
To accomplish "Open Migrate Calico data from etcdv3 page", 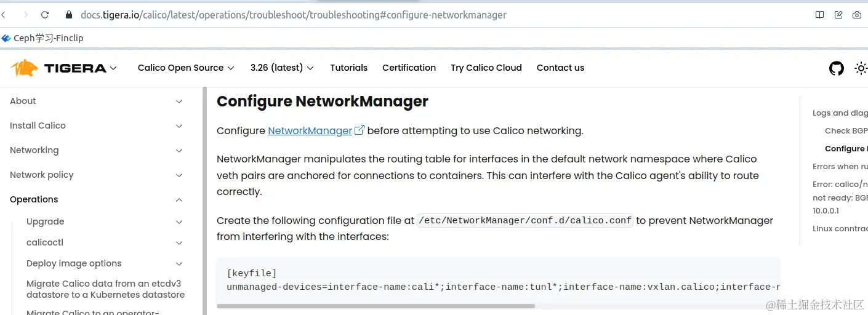I will point(105,289).
